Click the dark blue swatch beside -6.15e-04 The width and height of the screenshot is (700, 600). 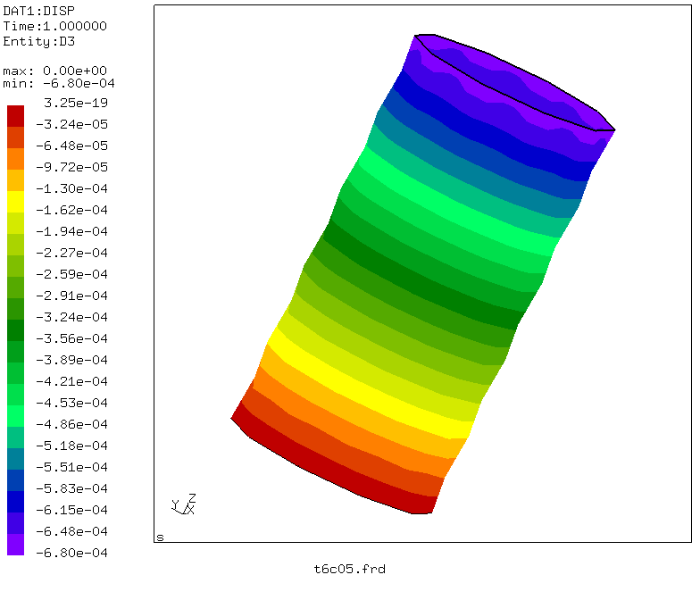16,502
